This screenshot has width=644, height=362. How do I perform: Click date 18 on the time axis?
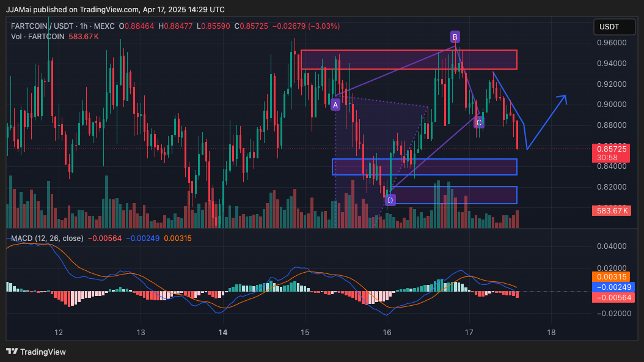tap(551, 333)
